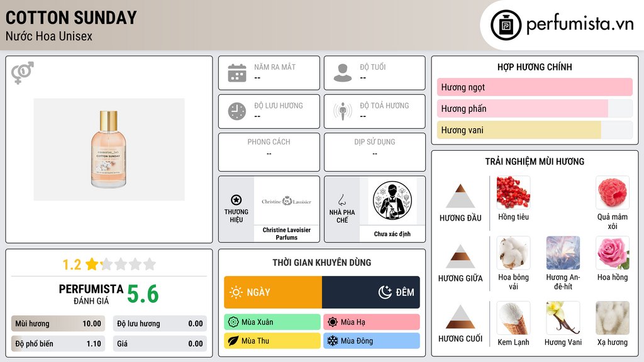
Task: Click the nose icon above Nhà pha chế
Action: click(342, 200)
